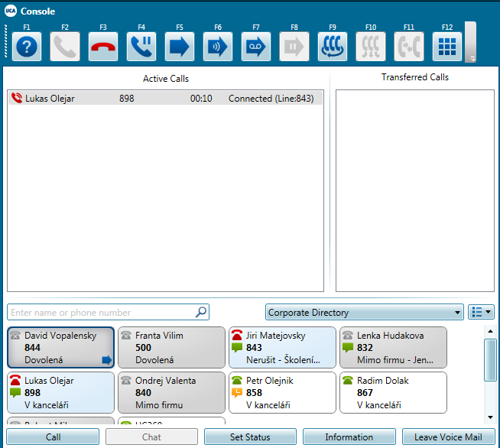The height and width of the screenshot is (448, 500).
Task: Click the toolbar drag grip handle
Action: click(x=6, y=41)
